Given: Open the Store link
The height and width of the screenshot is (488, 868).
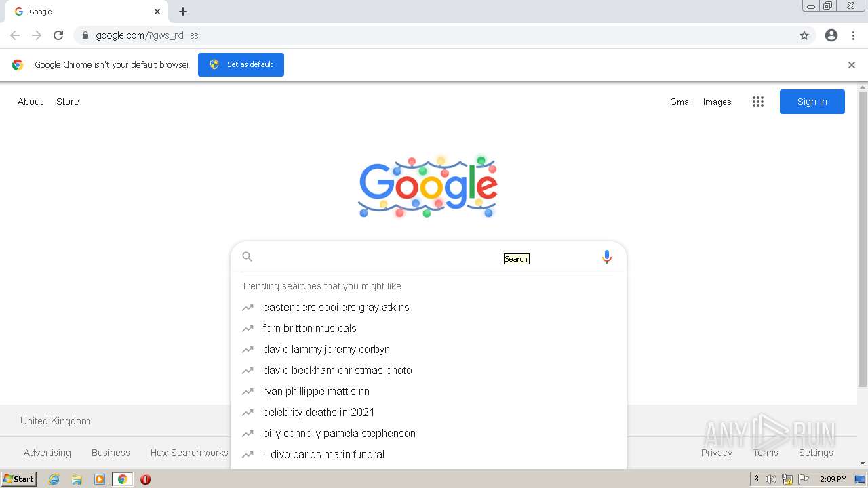Looking at the screenshot, I should [x=68, y=102].
